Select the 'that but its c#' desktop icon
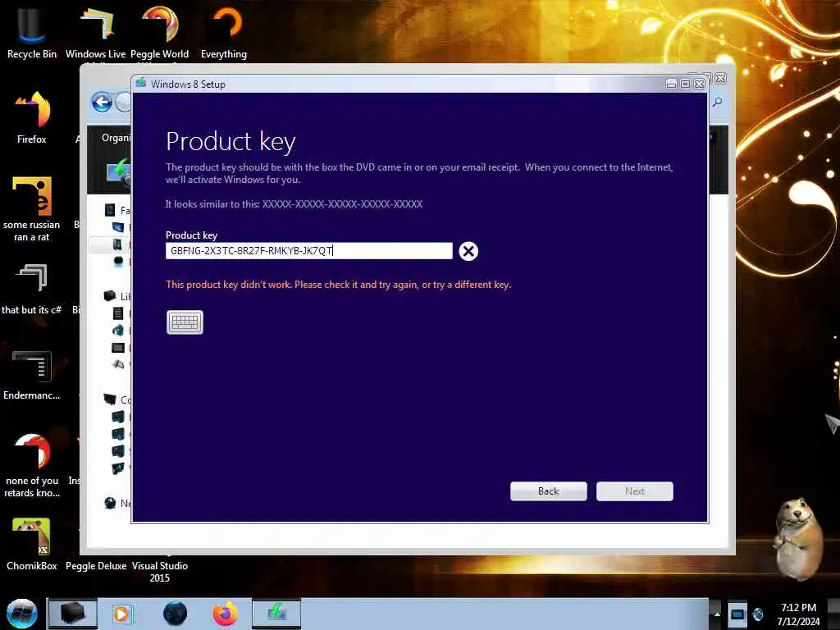This screenshot has width=840, height=630. coord(32,290)
